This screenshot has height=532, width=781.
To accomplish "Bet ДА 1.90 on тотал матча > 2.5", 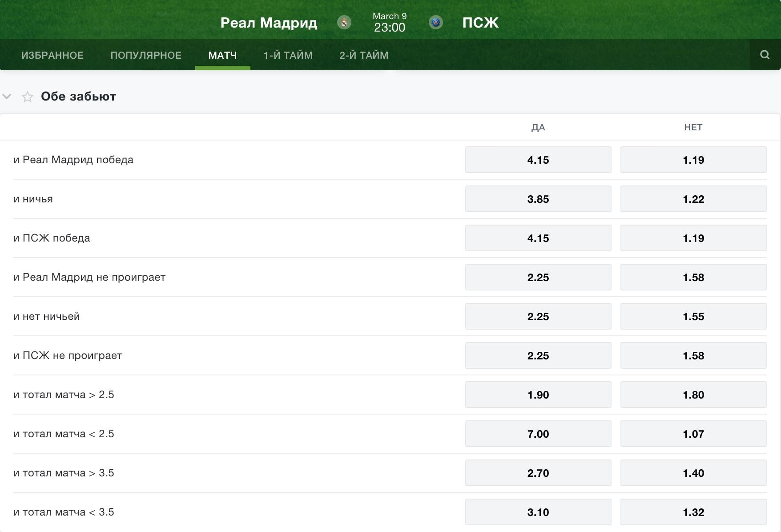I will tap(538, 395).
